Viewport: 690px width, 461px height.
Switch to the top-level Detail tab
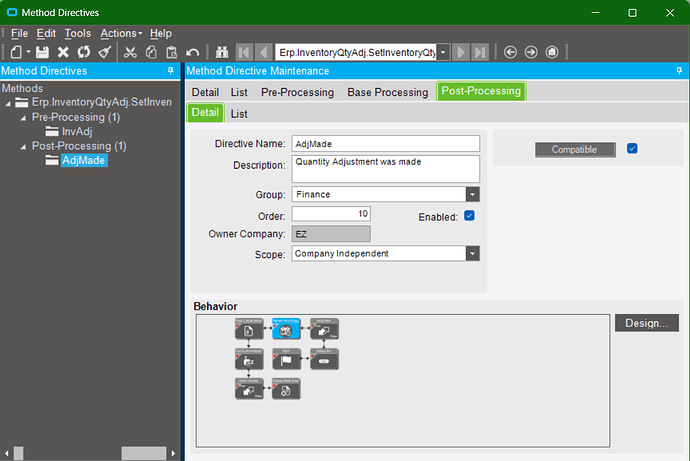205,92
